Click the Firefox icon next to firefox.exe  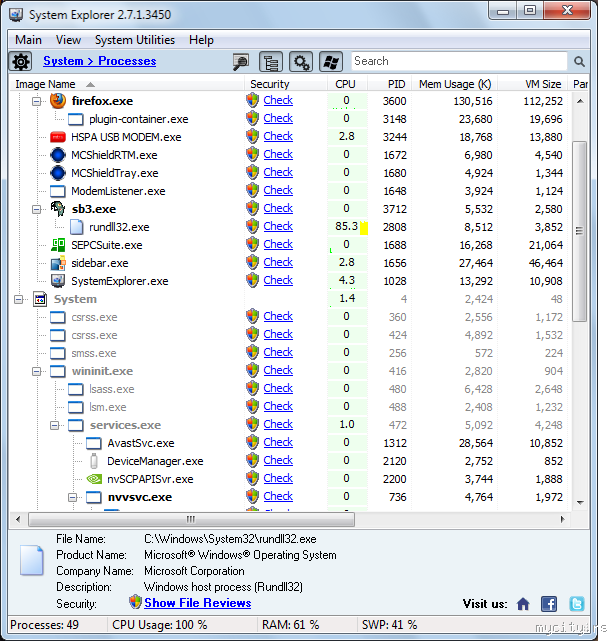click(x=58, y=101)
